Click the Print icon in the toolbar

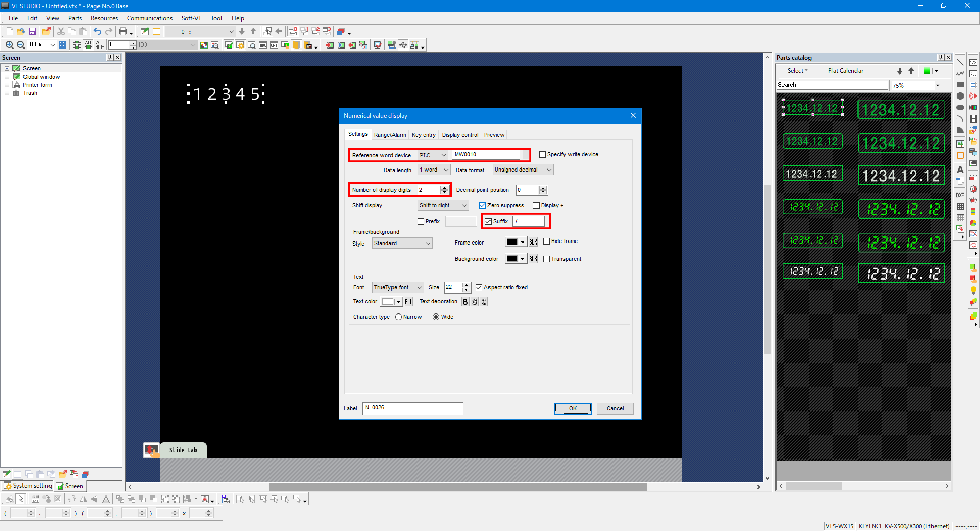[x=123, y=32]
